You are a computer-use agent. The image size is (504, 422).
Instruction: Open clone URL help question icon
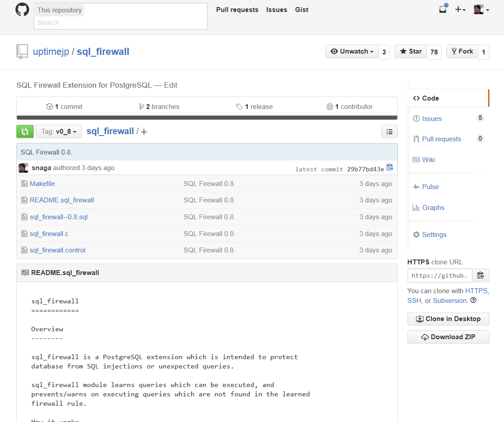[473, 300]
